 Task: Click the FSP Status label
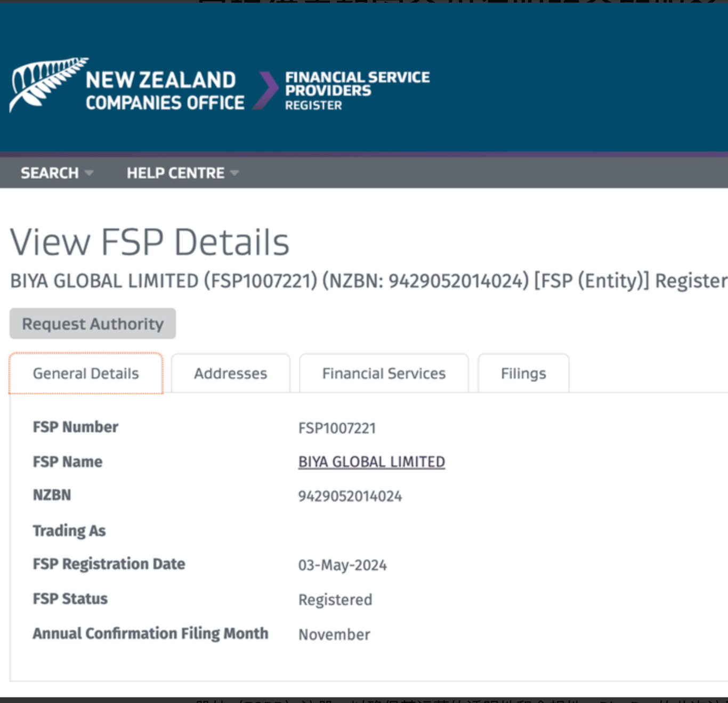point(70,599)
